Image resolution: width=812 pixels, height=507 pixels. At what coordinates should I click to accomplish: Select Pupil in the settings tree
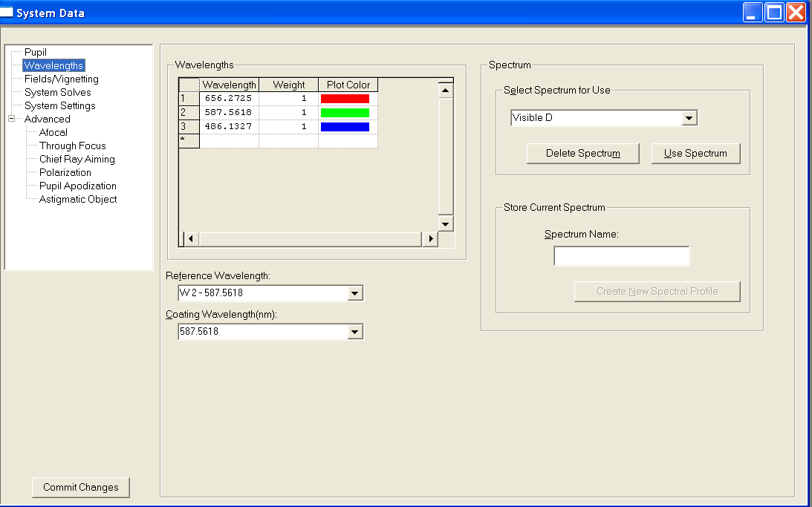35,53
